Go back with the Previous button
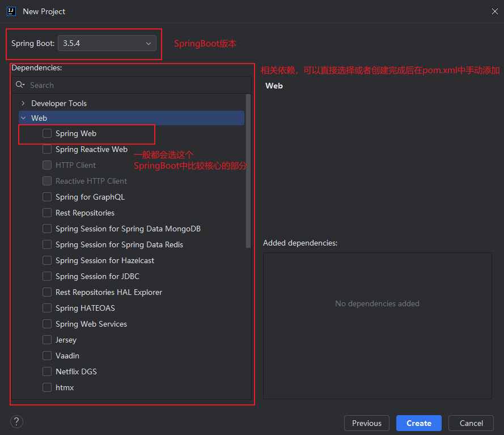This screenshot has width=504, height=435. (x=367, y=423)
